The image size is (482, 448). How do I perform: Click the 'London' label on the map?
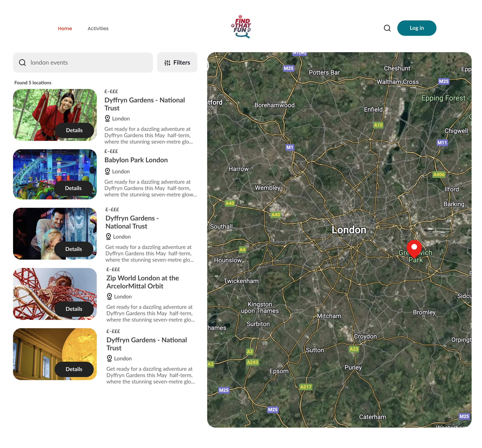coord(349,230)
